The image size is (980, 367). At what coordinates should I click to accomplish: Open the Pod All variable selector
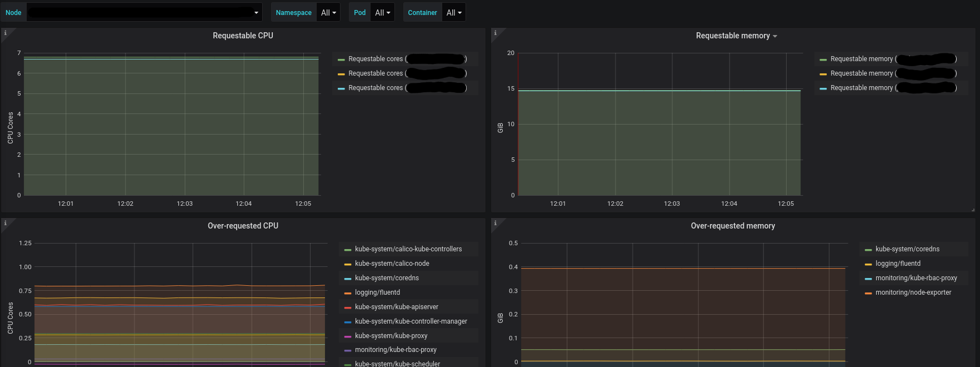(382, 12)
